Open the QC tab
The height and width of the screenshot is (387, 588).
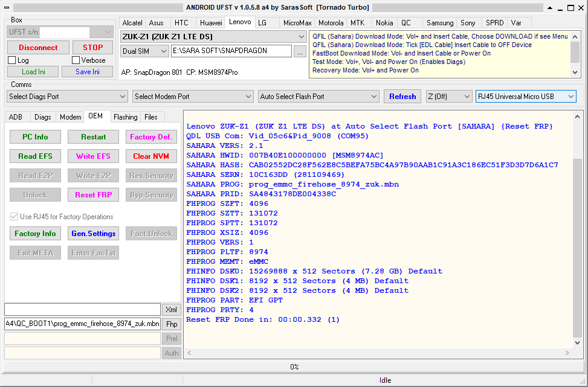click(x=406, y=23)
